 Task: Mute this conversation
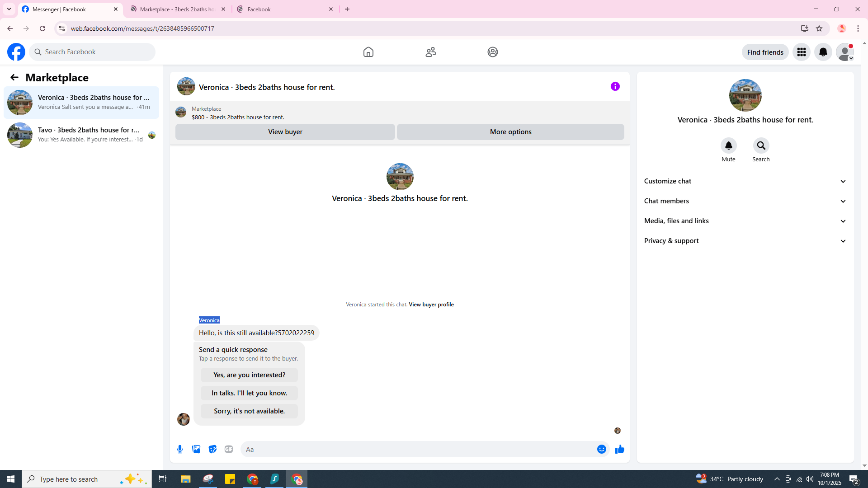[x=729, y=145]
